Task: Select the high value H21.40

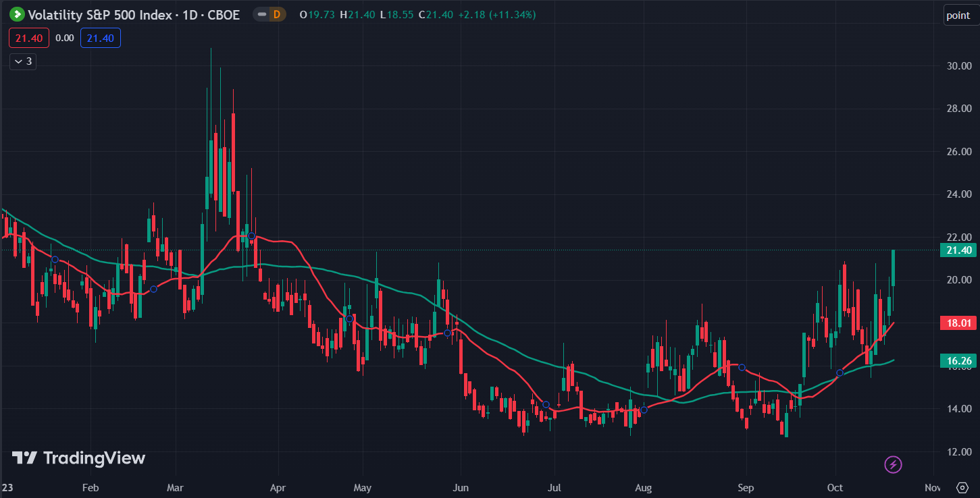Action: point(357,14)
